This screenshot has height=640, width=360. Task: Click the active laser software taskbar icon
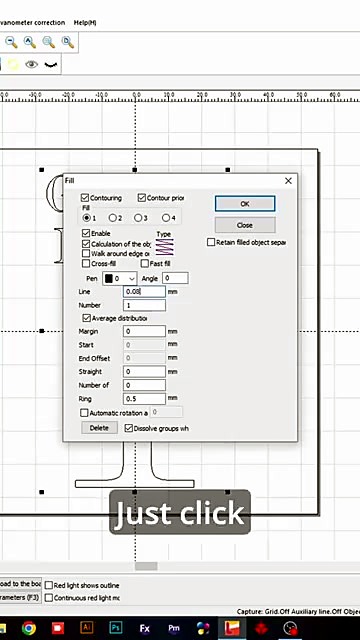(232, 628)
